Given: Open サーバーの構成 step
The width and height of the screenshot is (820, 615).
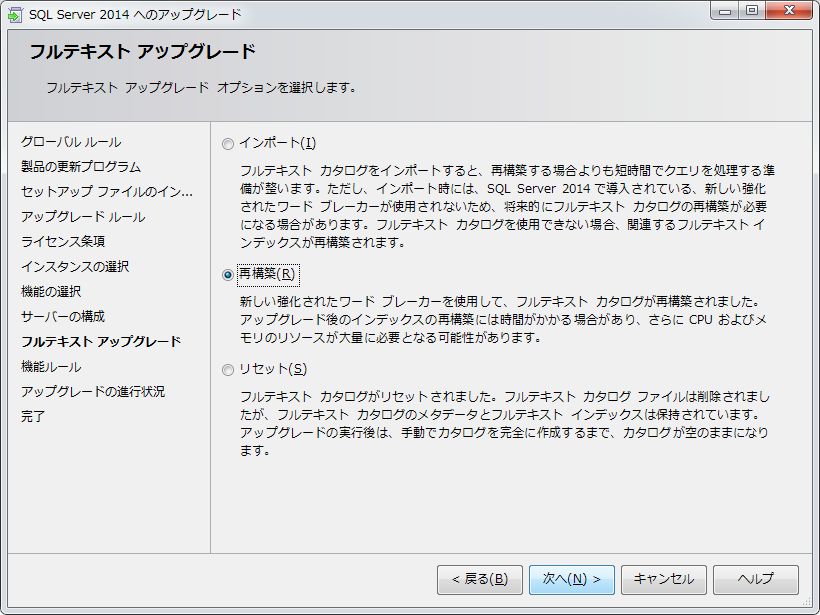Looking at the screenshot, I should 63,317.
